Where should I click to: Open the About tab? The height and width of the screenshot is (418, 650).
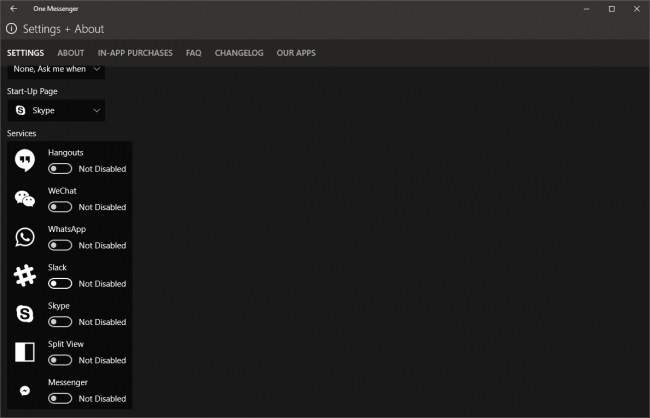pos(71,53)
